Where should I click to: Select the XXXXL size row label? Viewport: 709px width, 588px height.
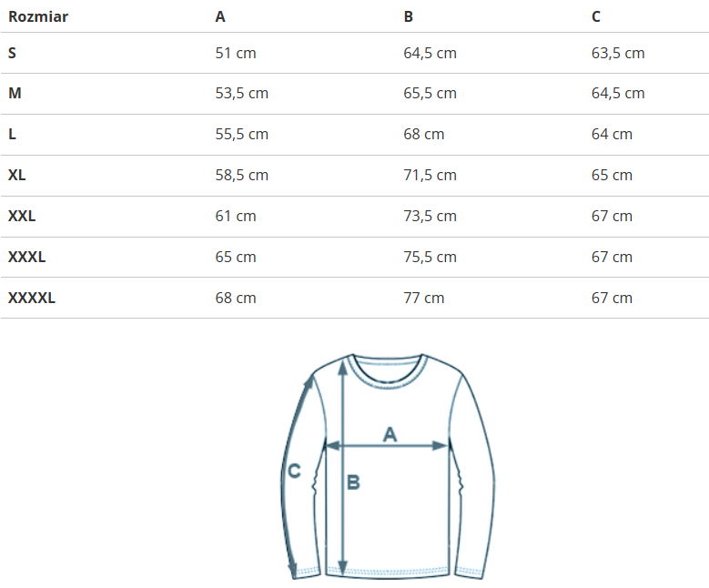(x=32, y=298)
